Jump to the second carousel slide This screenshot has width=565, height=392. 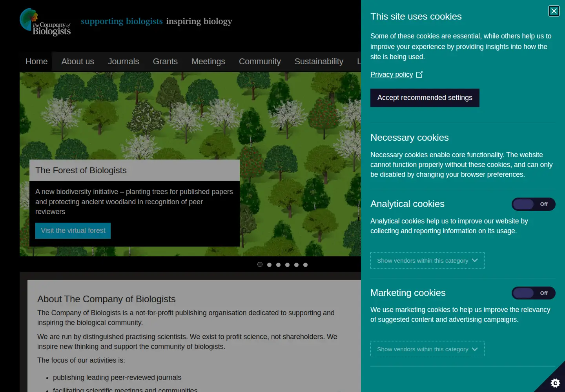(x=269, y=265)
